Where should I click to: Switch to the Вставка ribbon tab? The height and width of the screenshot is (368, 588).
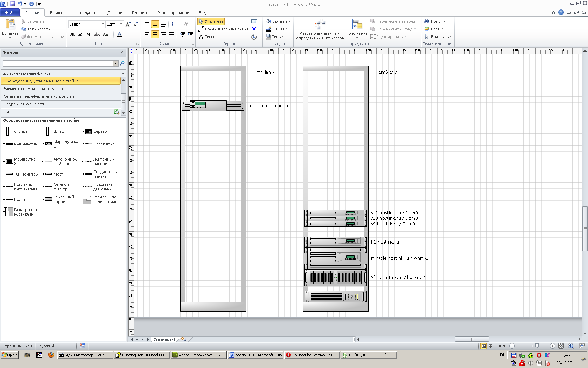[57, 13]
